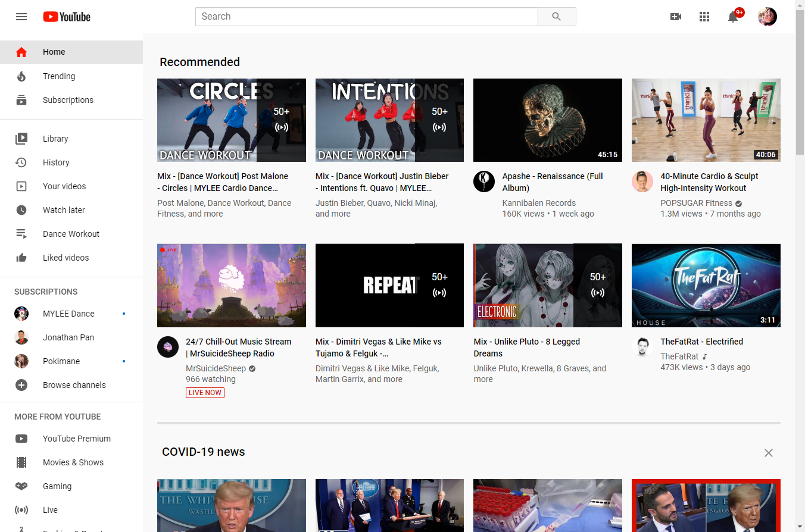Open title 'Apashe - Renaissance (Full Album)'
This screenshot has width=805, height=532.
pos(553,182)
